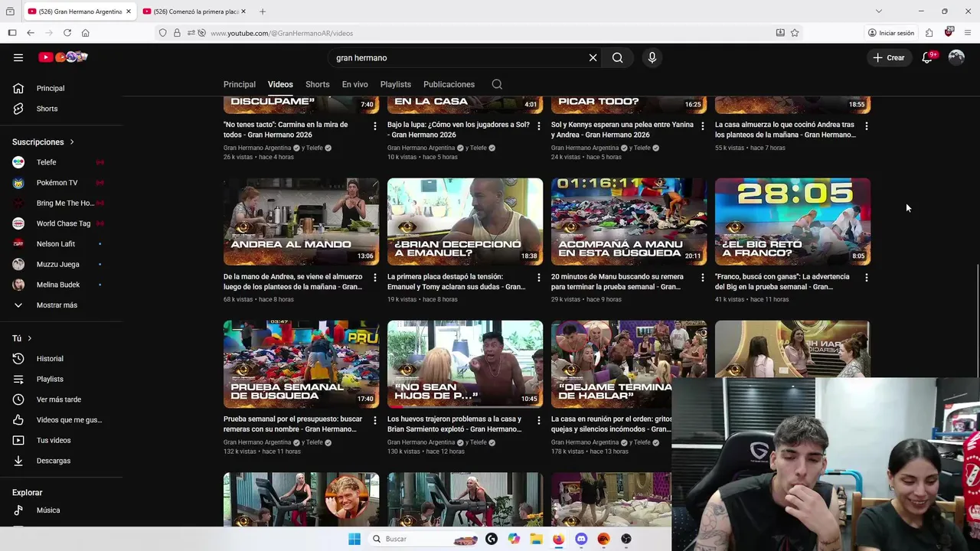Viewport: 980px width, 551px height.
Task: Go back with browser back arrow
Action: click(x=31, y=33)
